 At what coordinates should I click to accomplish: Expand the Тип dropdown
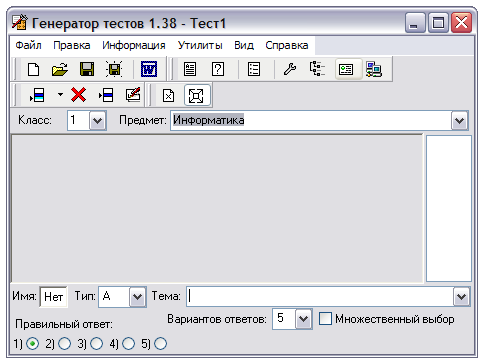click(137, 297)
